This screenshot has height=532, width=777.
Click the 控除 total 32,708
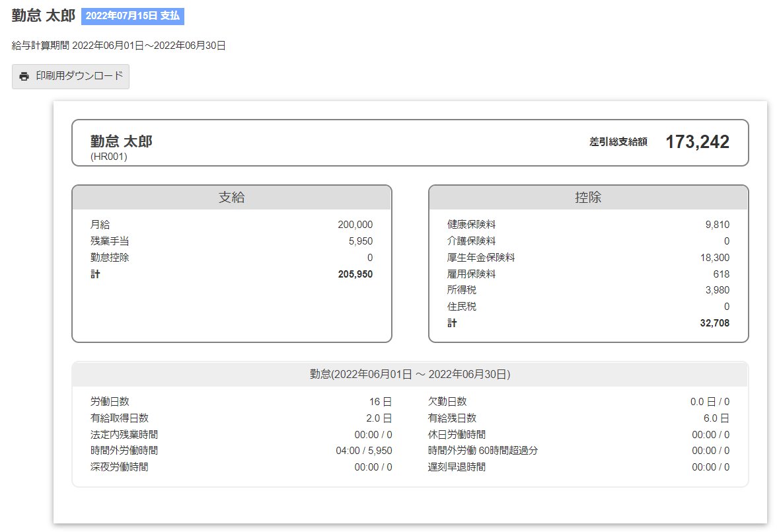click(x=714, y=323)
